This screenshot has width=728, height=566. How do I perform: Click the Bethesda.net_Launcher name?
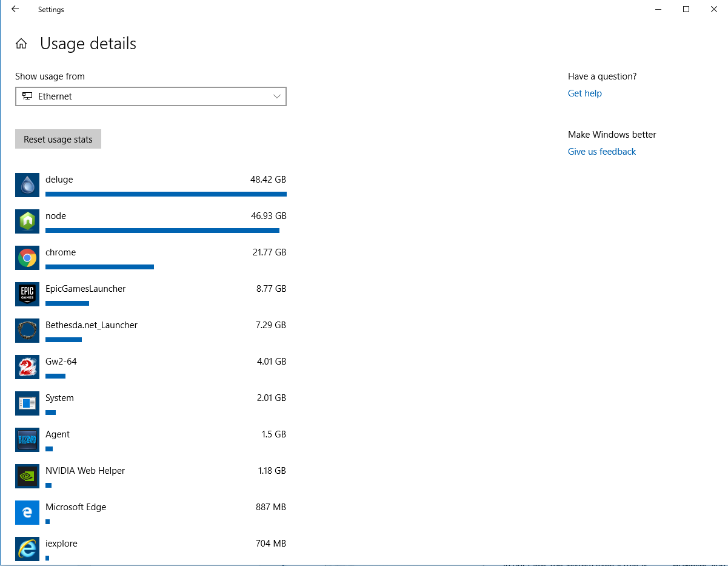(92, 325)
